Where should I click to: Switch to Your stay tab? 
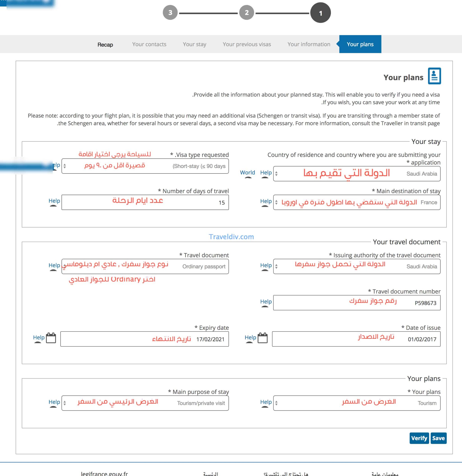[x=194, y=44]
